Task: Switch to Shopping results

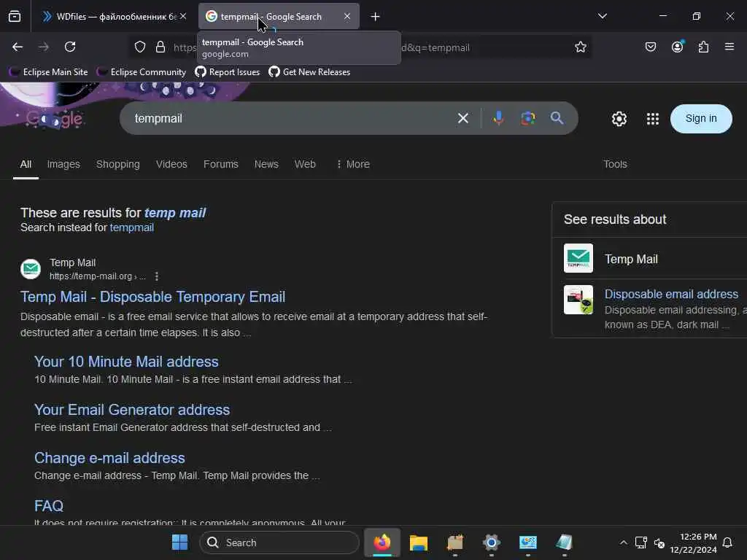Action: (x=118, y=164)
